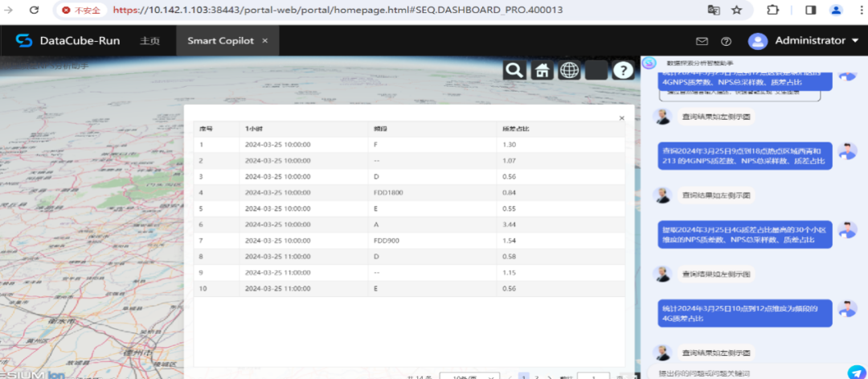The width and height of the screenshot is (868, 379).
Task: Click user avatar beside 9点到18点 message
Action: coord(847,151)
